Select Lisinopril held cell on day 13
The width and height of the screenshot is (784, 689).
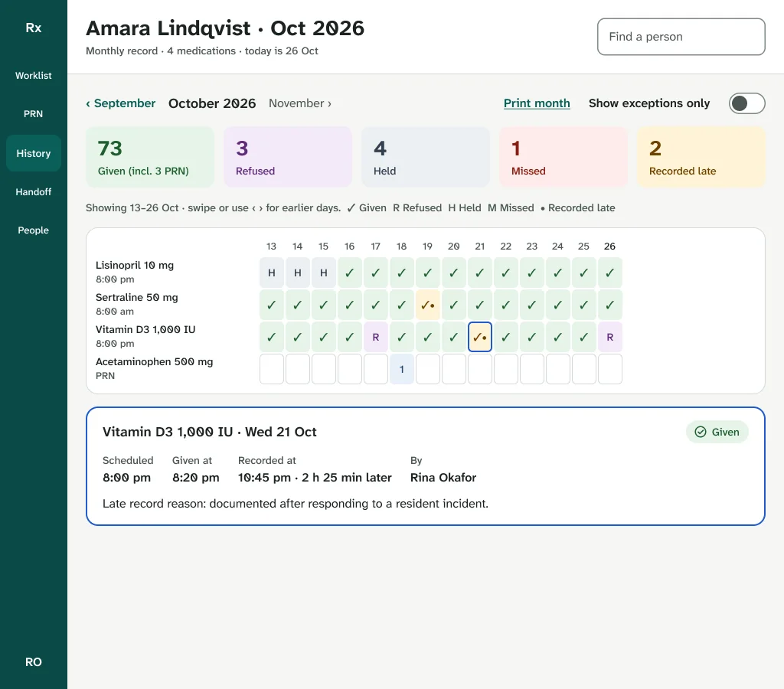[x=272, y=273]
